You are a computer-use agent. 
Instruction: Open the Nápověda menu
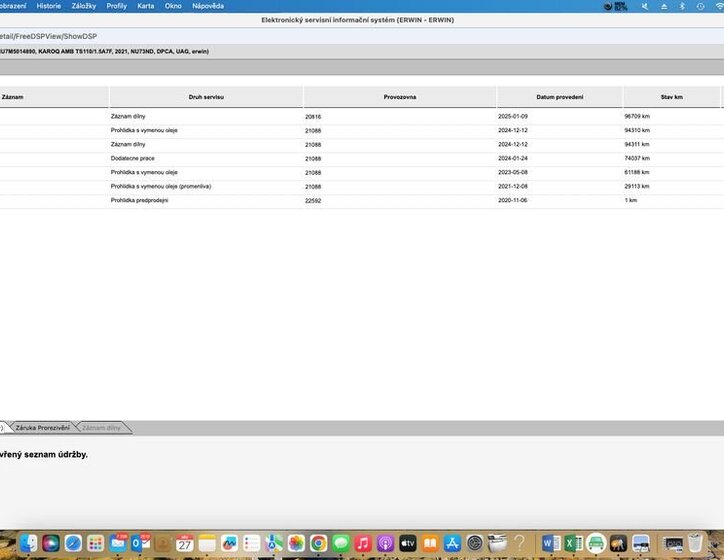pos(208,6)
